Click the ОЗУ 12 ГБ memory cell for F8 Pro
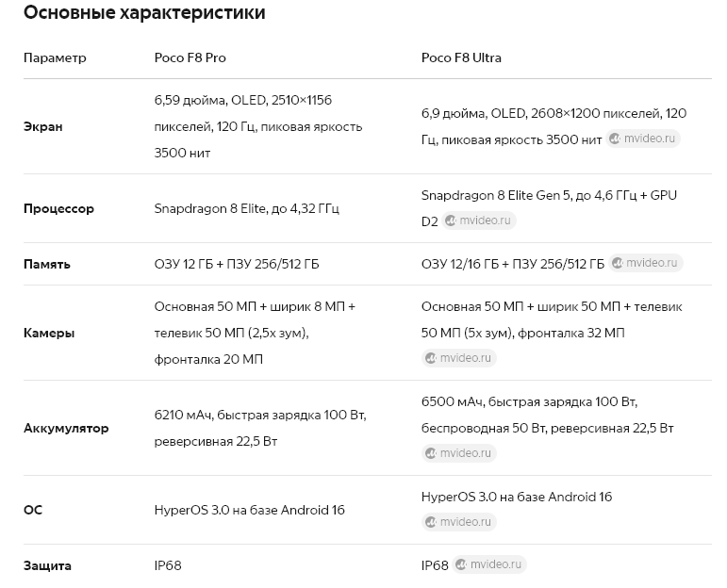This screenshot has height=588, width=727. point(237,264)
